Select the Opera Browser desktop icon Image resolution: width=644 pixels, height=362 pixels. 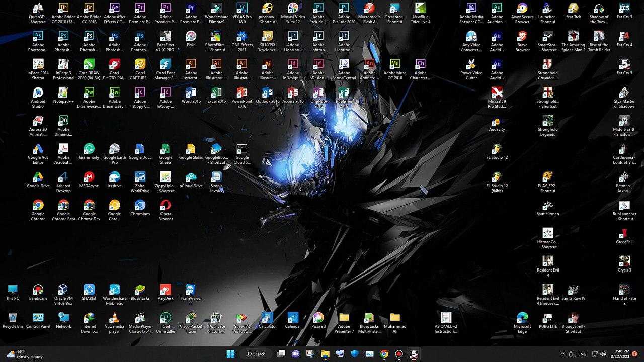click(x=166, y=210)
